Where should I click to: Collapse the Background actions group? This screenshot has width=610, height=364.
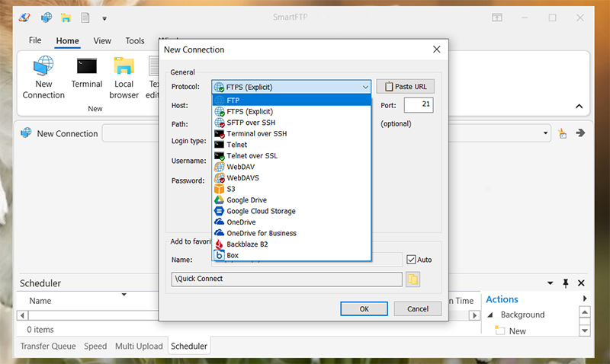[x=490, y=315]
